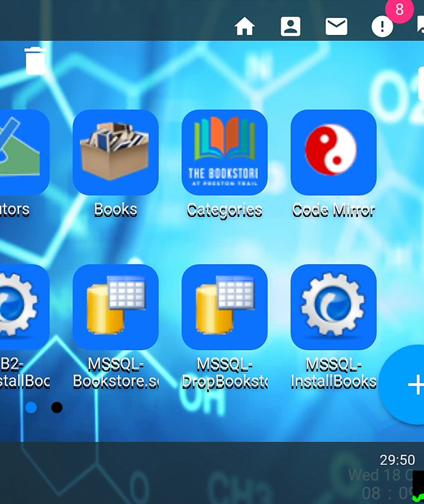Open MSSQL-Bookstore database icon

point(116,307)
